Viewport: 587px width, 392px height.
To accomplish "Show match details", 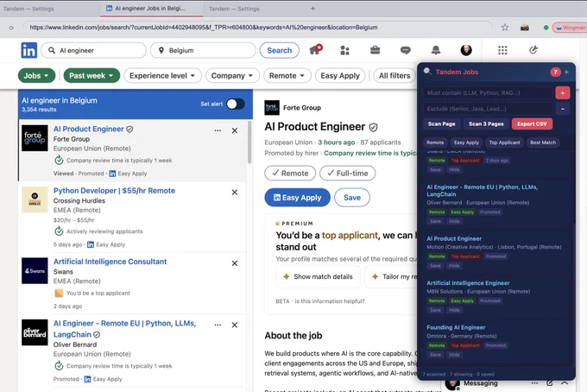I will 319,276.
